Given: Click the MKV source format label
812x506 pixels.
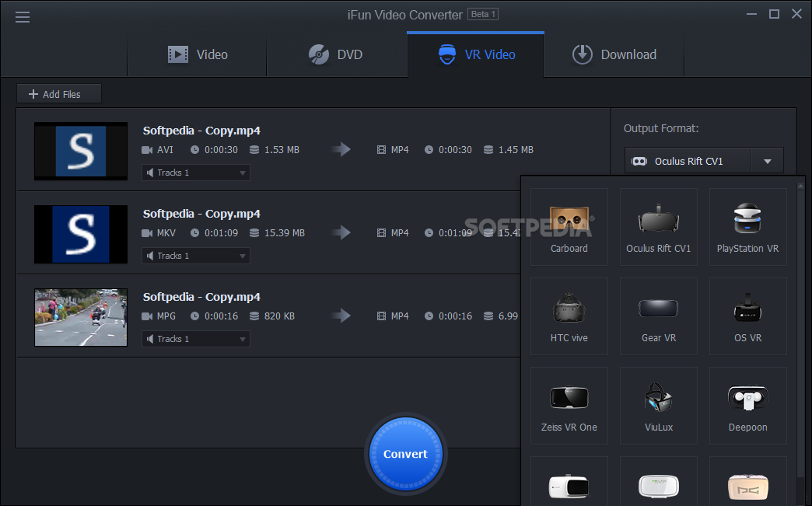Looking at the screenshot, I should click(166, 233).
